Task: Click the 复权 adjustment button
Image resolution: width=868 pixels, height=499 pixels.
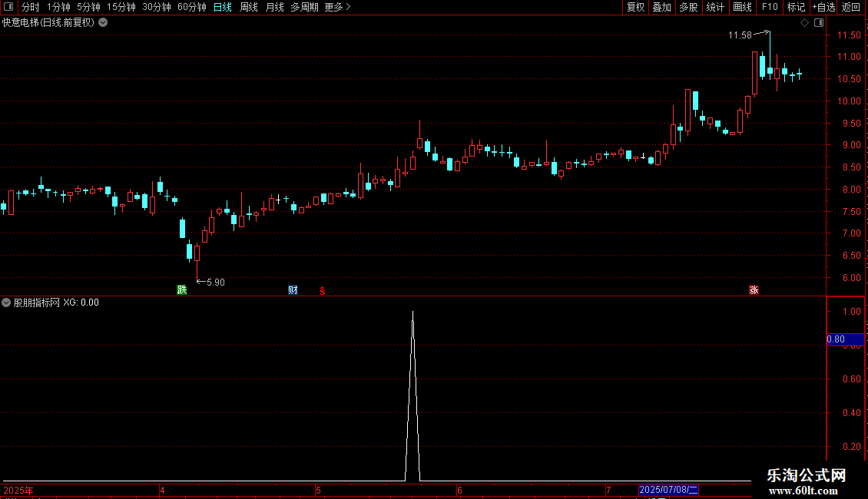Action: (635, 7)
